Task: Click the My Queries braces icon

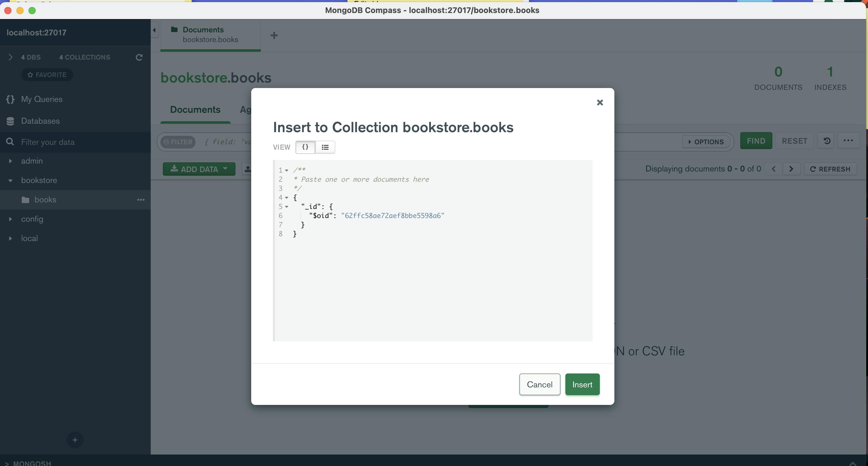Action: pyautogui.click(x=10, y=99)
